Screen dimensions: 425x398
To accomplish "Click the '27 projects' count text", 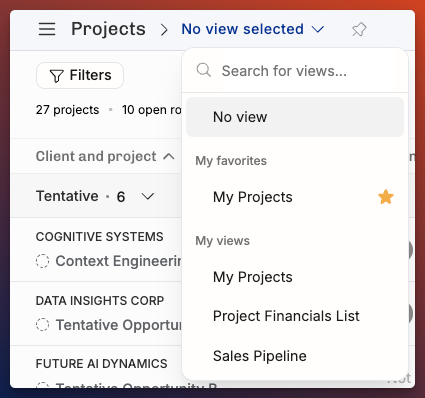I will 67,110.
